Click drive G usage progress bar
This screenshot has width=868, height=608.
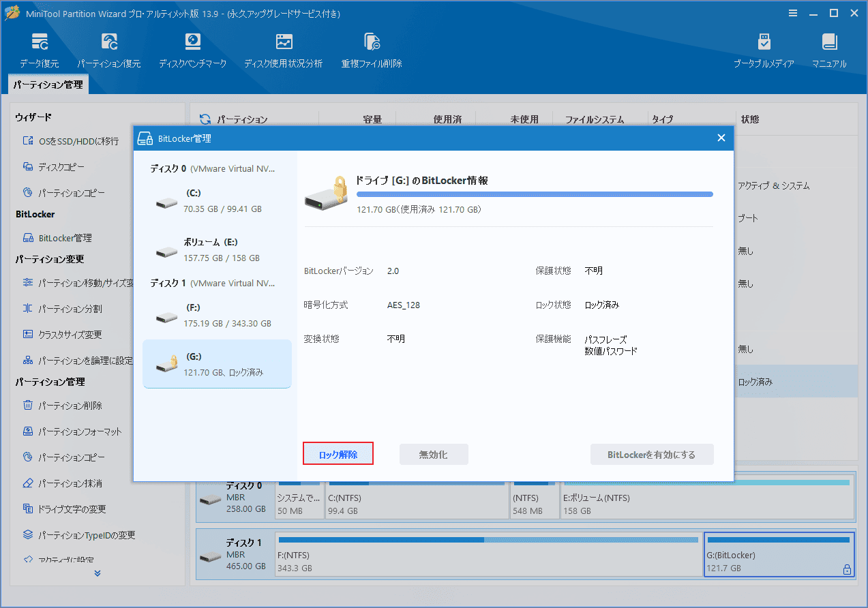[x=535, y=194]
